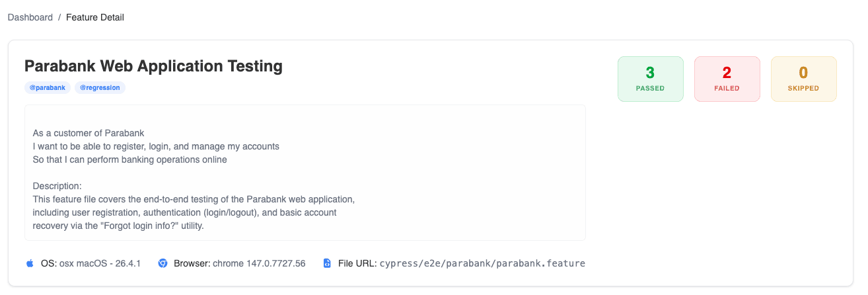Click the green number 3

pyautogui.click(x=650, y=73)
